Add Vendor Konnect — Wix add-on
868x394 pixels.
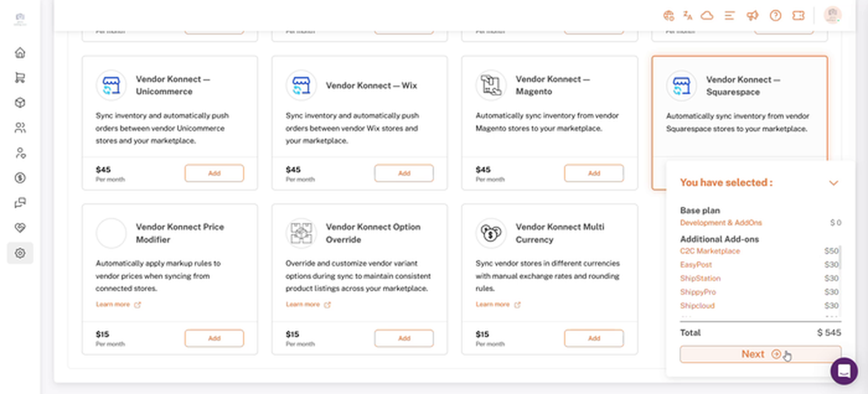[404, 173]
